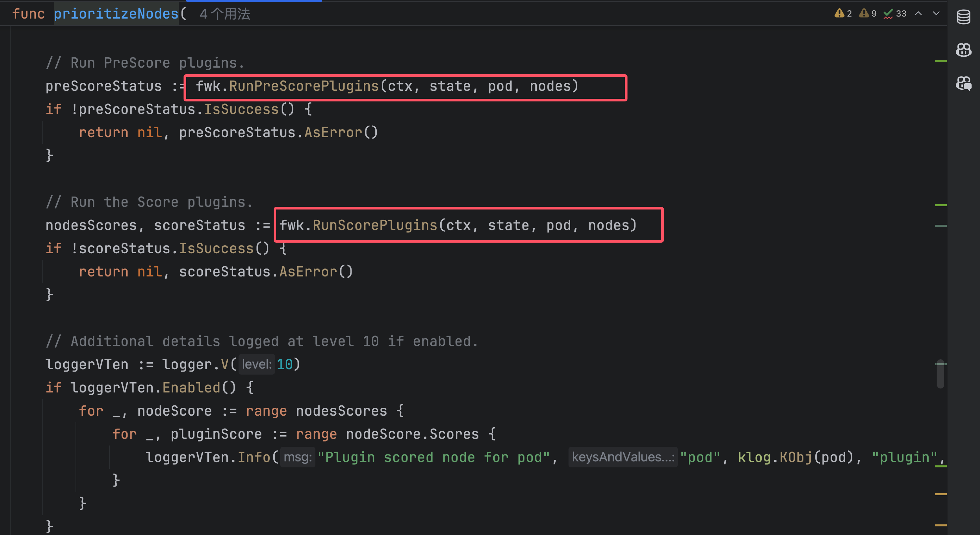The width and height of the screenshot is (980, 535).
Task: Jump to previous highlighted error arrow
Action: tap(918, 14)
